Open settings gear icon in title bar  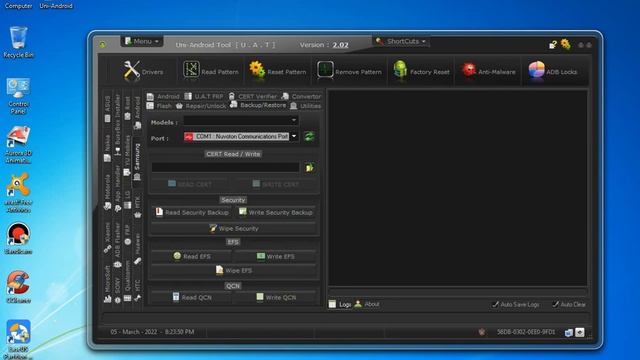point(565,44)
